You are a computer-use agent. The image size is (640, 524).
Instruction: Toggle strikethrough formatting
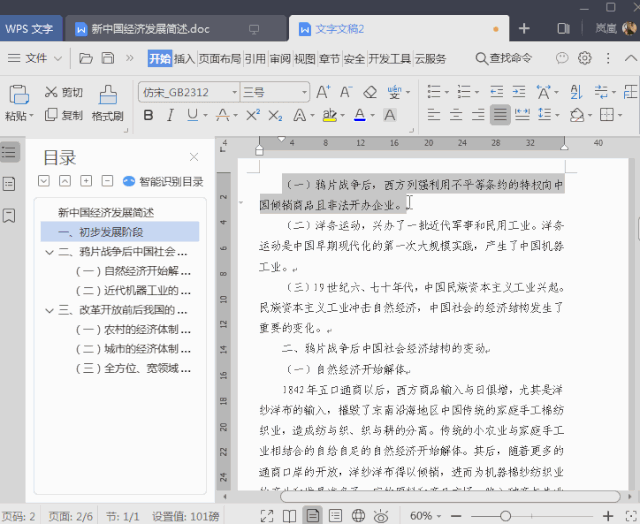click(x=223, y=115)
